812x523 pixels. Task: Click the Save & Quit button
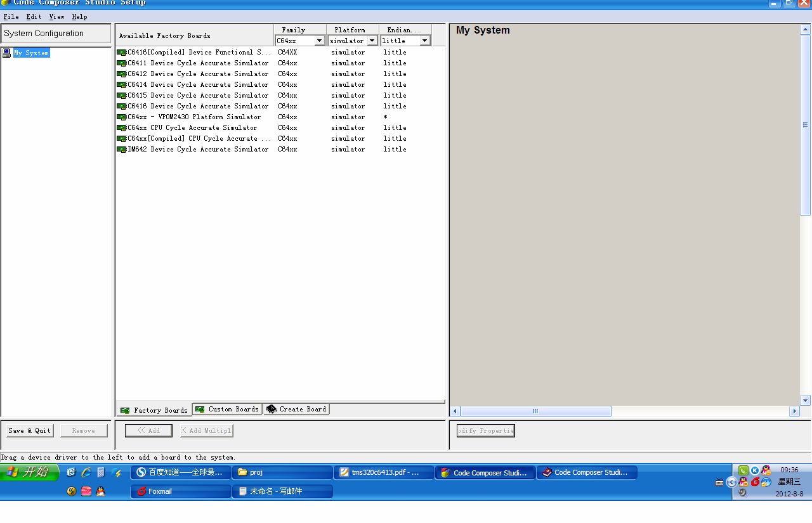click(29, 430)
